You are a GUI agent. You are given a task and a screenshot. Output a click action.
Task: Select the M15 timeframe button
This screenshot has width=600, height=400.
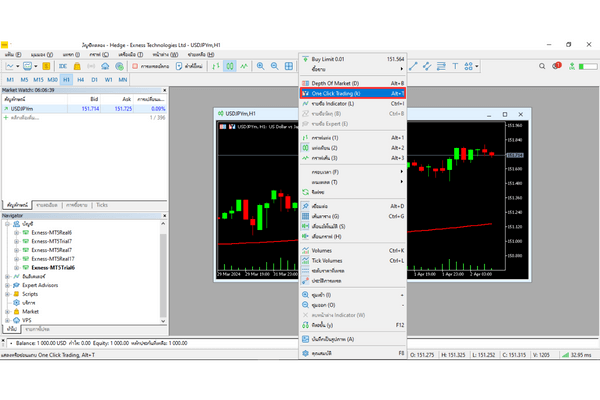coord(38,79)
